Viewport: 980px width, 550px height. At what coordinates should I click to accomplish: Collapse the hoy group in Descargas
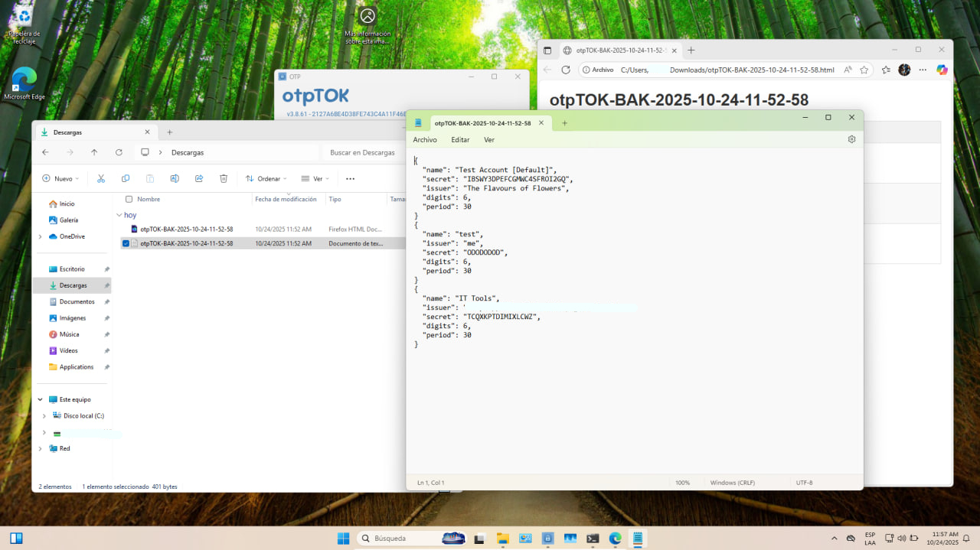pyautogui.click(x=119, y=215)
